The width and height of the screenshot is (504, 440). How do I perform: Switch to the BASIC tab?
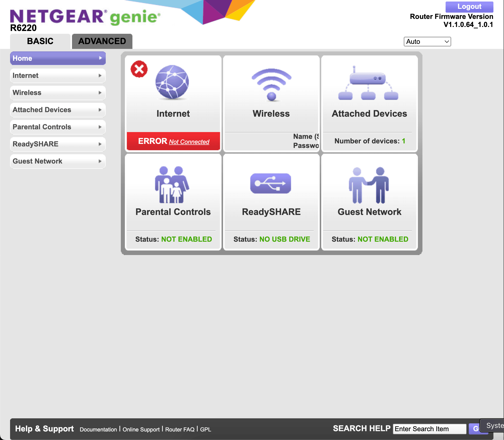point(40,41)
